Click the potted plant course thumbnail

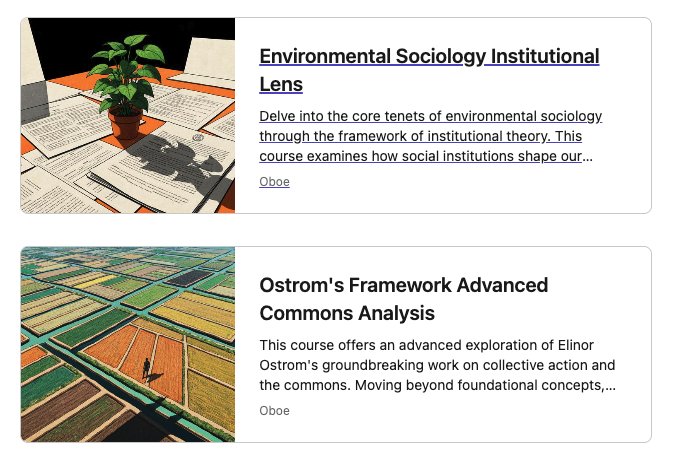pyautogui.click(x=128, y=115)
